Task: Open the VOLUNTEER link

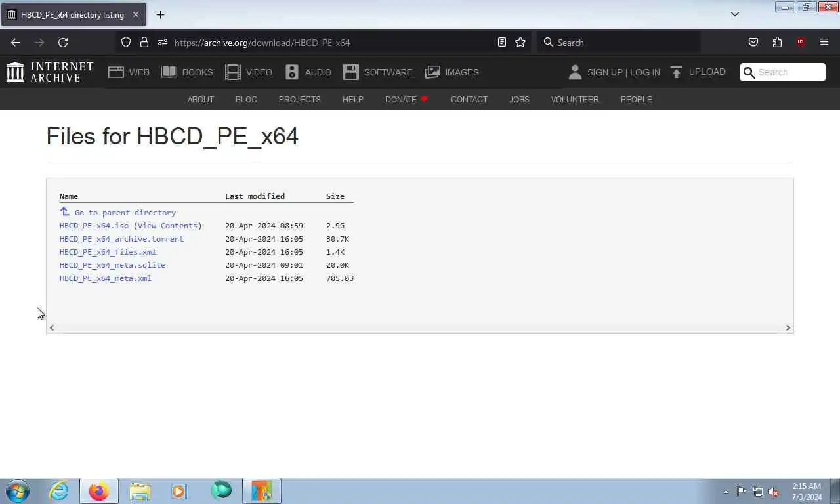Action: click(x=575, y=100)
